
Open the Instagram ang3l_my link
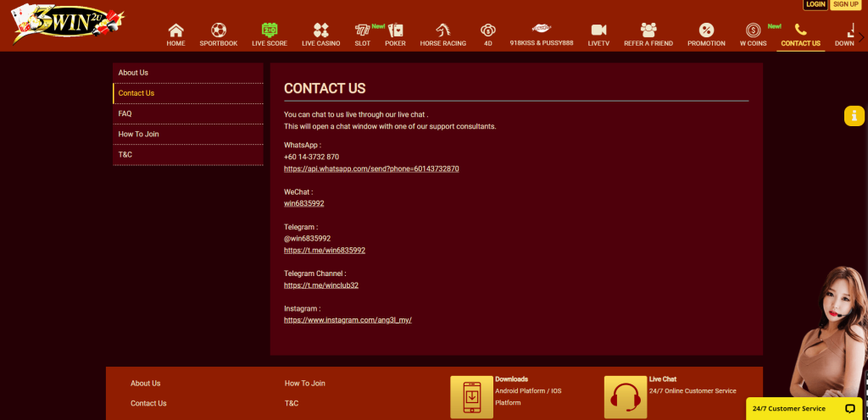click(x=348, y=320)
